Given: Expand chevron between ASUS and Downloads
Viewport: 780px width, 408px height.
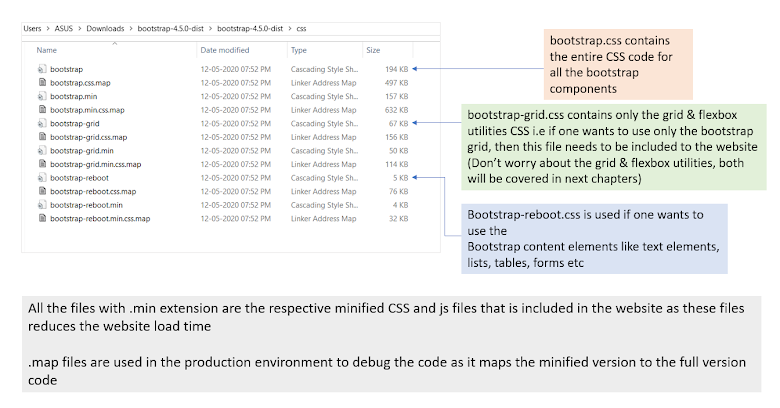Looking at the screenshot, I should (80, 28).
